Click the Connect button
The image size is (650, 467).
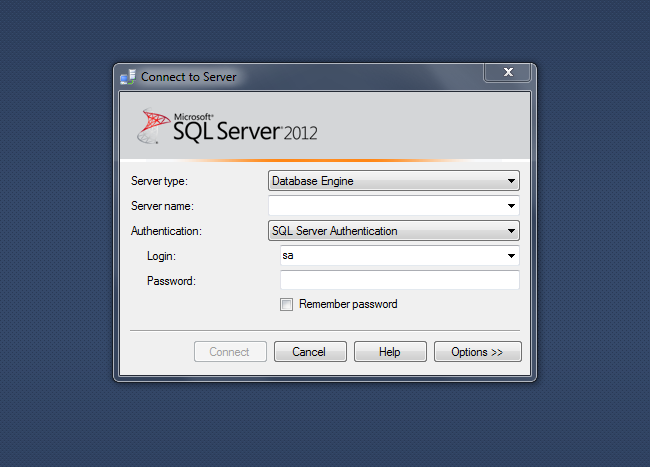coord(230,352)
